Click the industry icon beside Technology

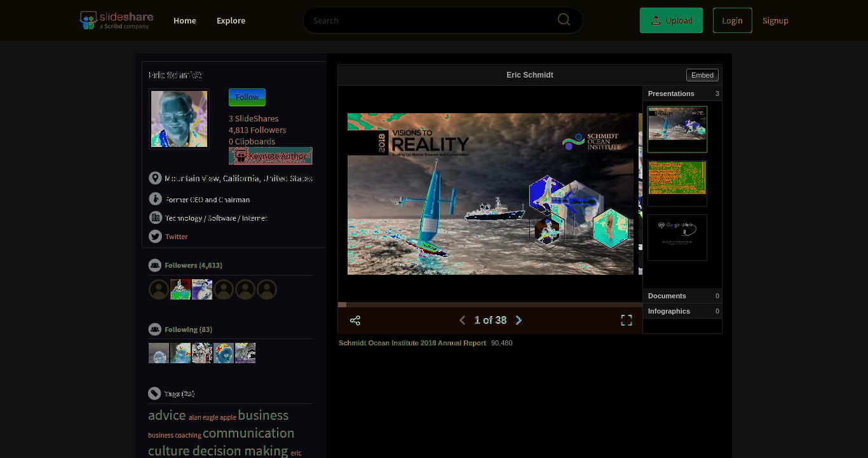point(155,218)
